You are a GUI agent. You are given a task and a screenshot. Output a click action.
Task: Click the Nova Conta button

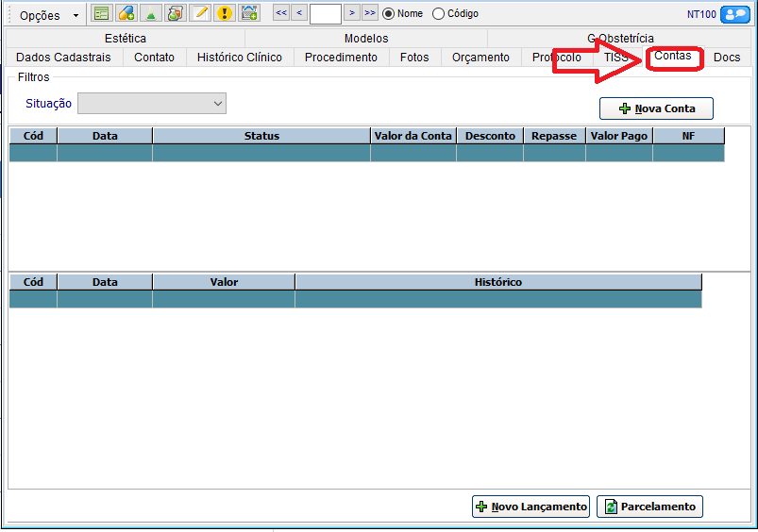pos(656,108)
